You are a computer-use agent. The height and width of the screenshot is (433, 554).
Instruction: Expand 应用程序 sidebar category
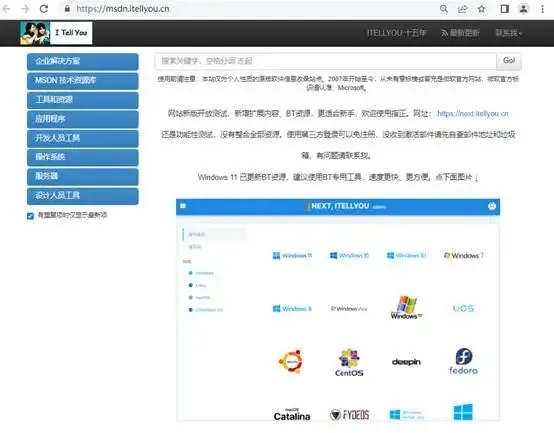coord(83,119)
